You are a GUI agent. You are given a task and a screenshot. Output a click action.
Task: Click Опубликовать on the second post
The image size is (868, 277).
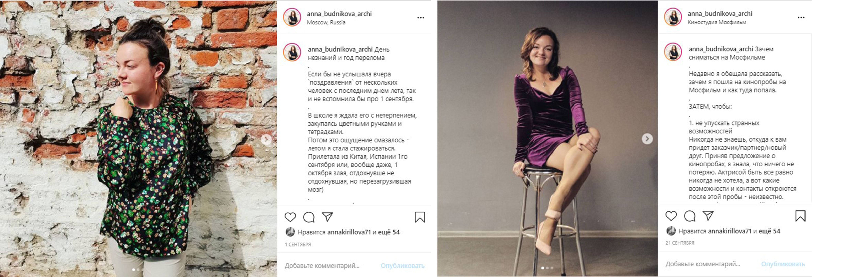[783, 264]
